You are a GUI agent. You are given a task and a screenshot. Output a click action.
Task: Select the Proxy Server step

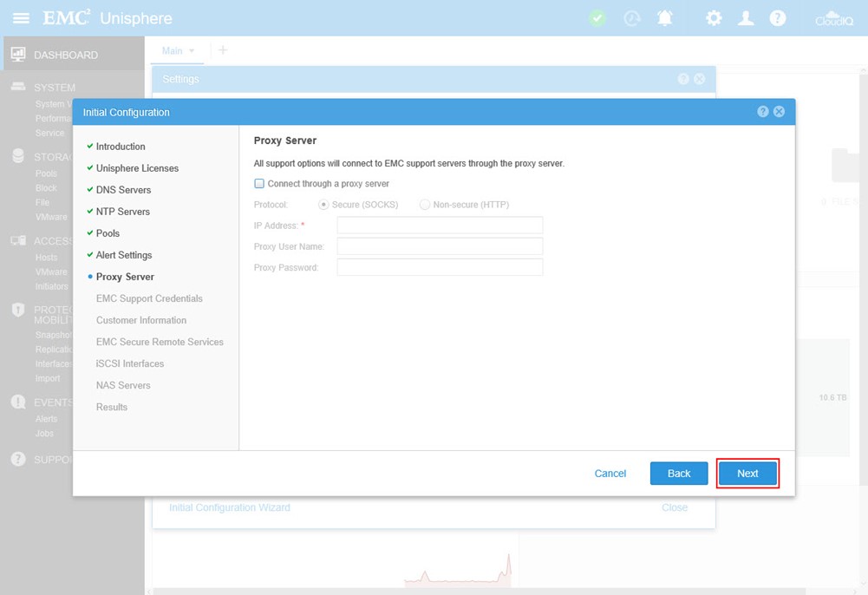pos(125,277)
